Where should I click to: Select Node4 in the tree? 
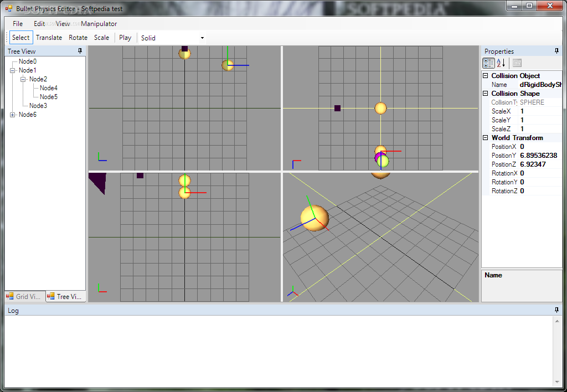coord(49,88)
